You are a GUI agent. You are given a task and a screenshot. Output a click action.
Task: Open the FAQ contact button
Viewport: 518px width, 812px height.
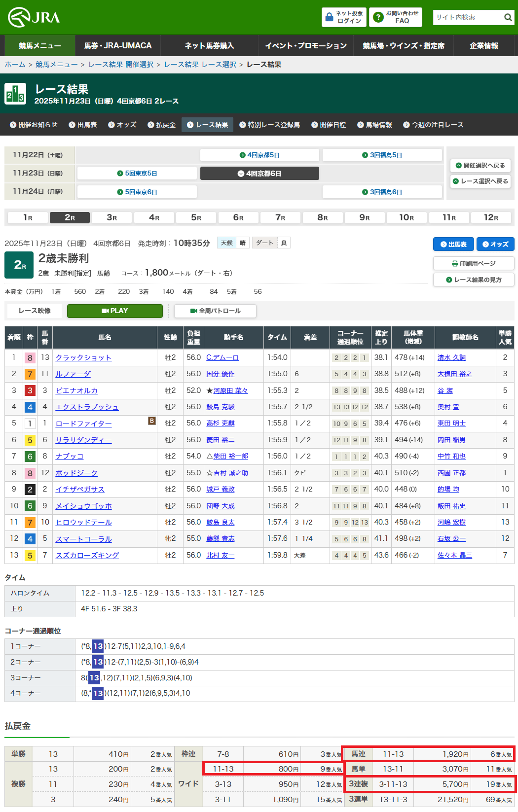[396, 17]
